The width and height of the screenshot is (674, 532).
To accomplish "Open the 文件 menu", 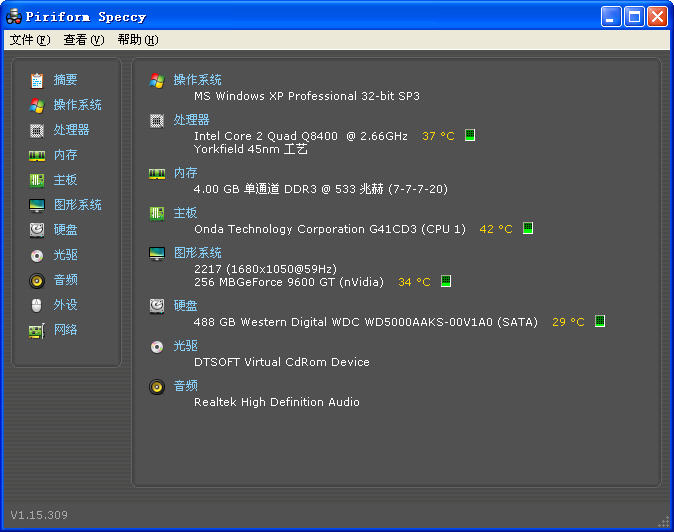I will [x=29, y=40].
